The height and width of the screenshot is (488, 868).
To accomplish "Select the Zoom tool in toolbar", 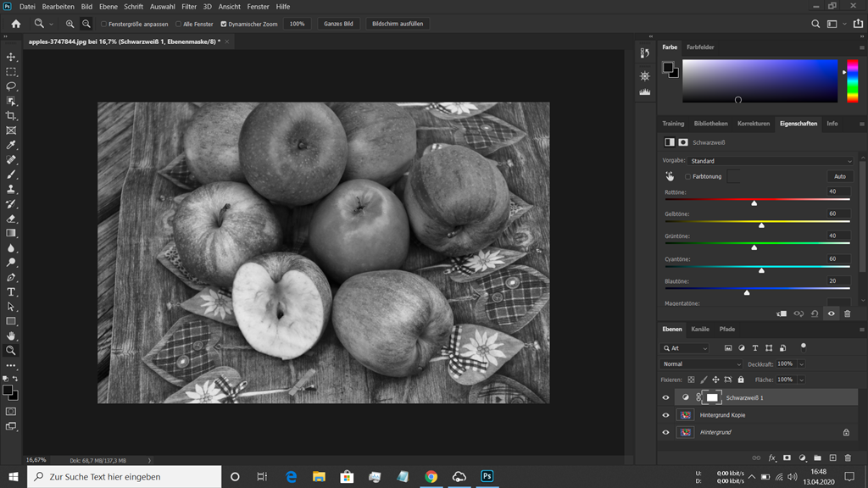I will (x=11, y=350).
